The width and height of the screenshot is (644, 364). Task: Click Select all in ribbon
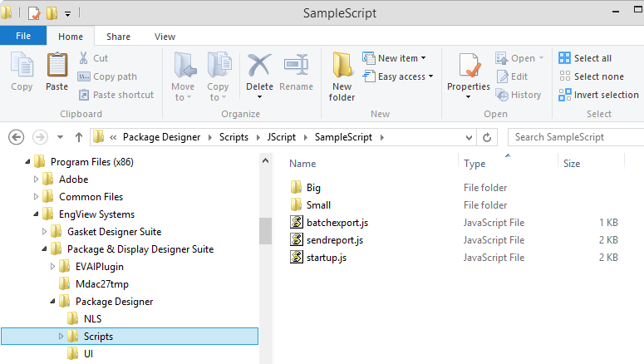pyautogui.click(x=585, y=58)
